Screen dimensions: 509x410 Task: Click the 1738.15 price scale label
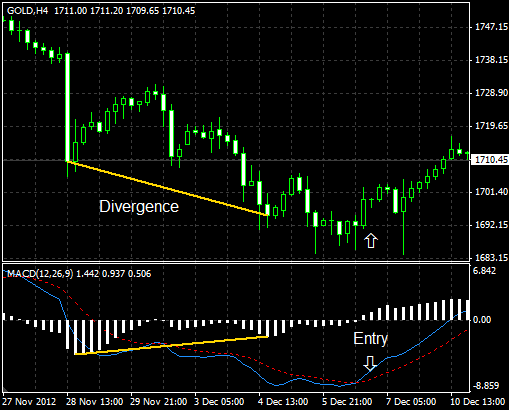[x=491, y=60]
